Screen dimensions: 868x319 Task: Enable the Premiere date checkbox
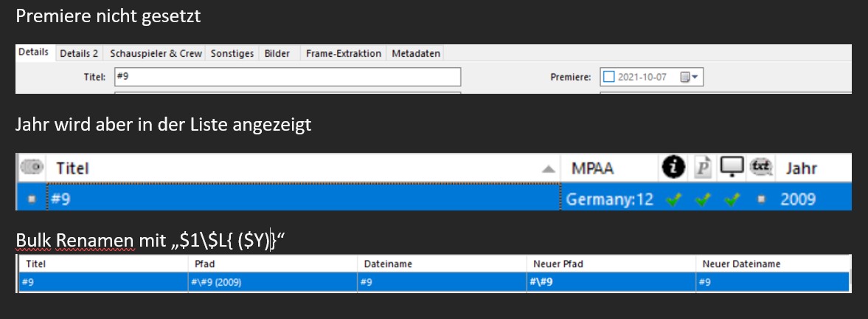click(x=608, y=77)
